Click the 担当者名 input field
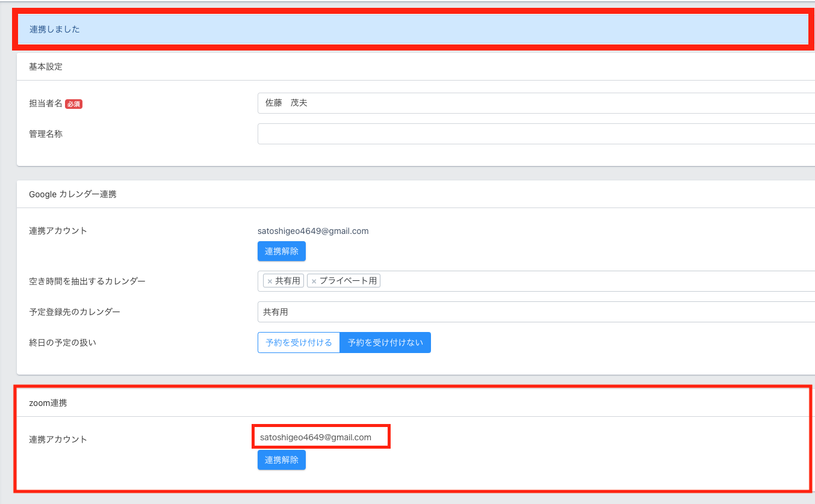Screen dimensions: 815x504 [536, 103]
